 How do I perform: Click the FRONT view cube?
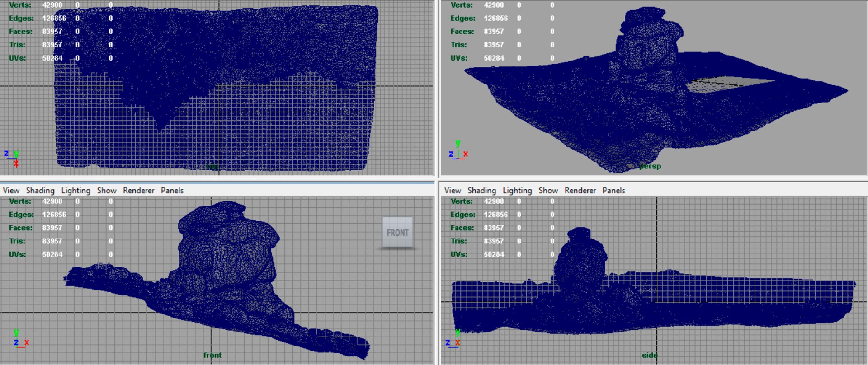coord(397,233)
